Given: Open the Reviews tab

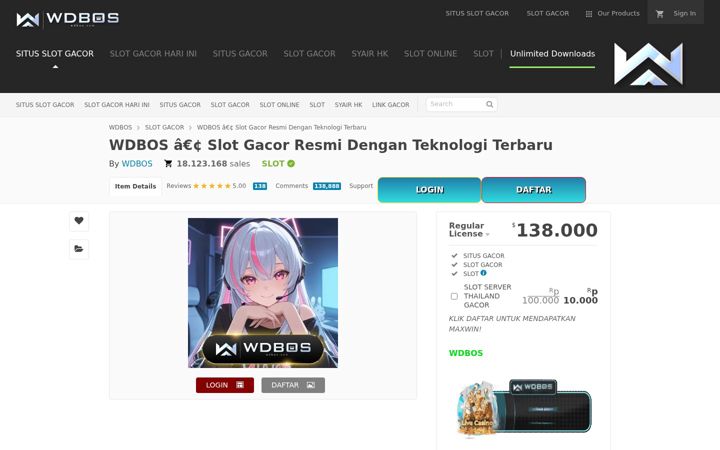Looking at the screenshot, I should (179, 186).
